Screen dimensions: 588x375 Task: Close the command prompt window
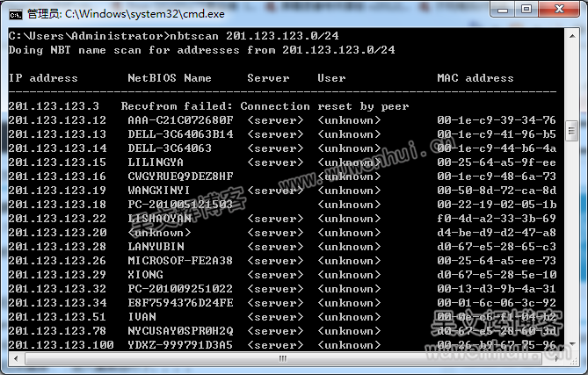click(560, 10)
